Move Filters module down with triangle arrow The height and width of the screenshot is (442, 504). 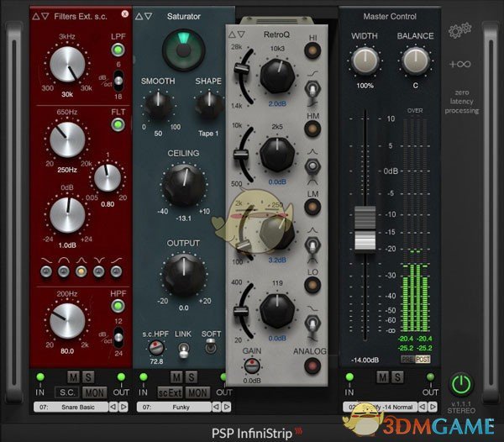(45, 16)
